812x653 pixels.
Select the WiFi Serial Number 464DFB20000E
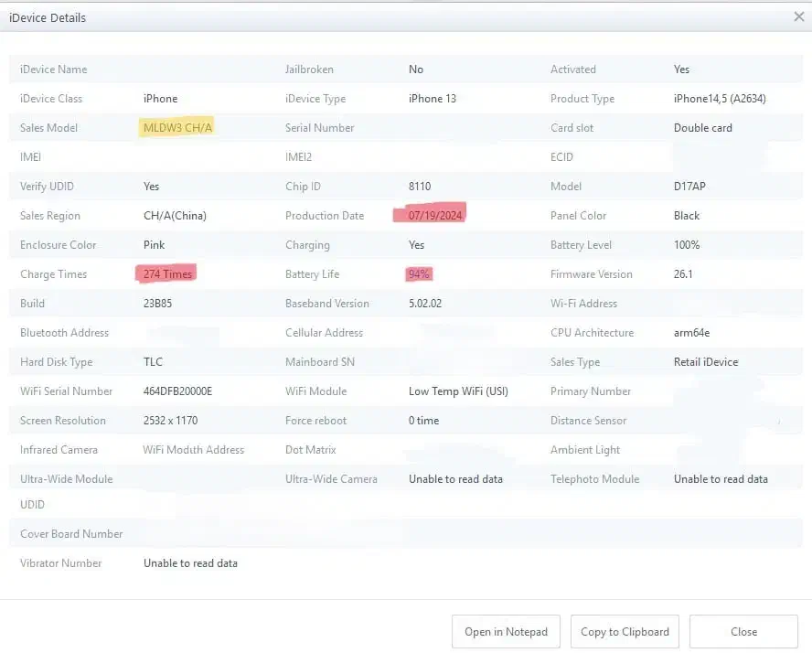click(x=177, y=391)
